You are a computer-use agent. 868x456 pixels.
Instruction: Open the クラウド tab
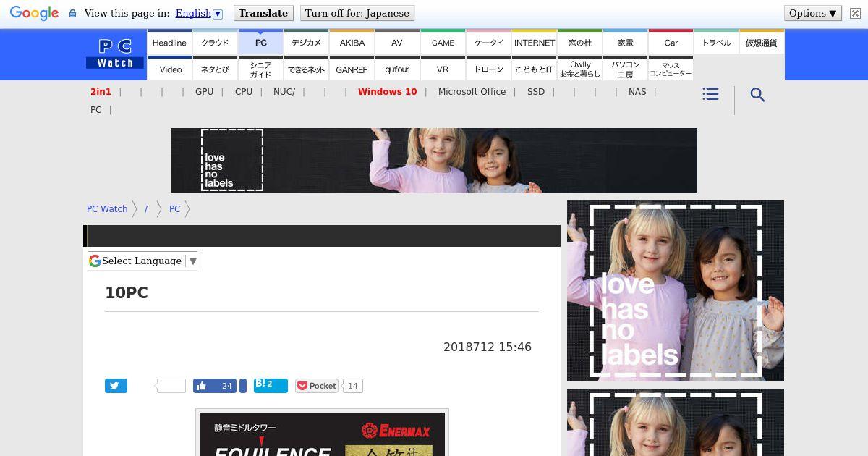[x=215, y=42]
